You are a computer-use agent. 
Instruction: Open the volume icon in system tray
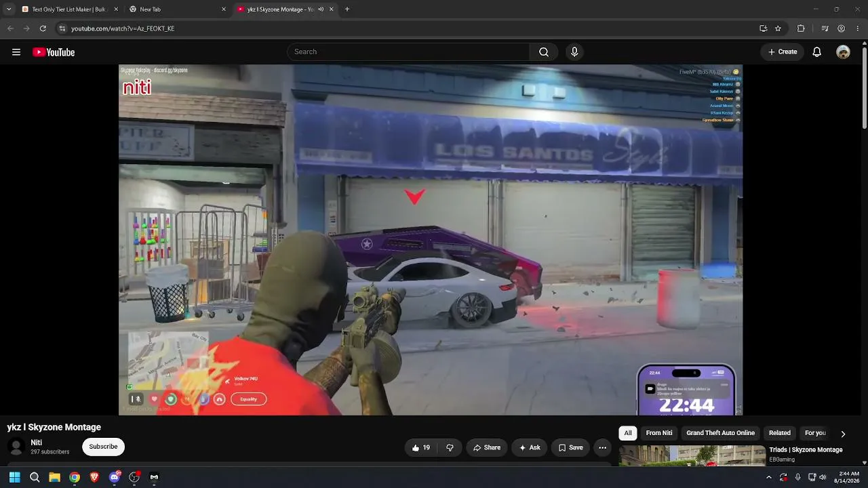(824, 477)
